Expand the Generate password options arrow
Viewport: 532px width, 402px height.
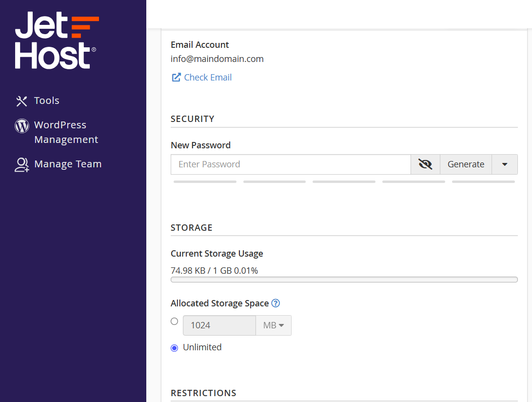click(505, 164)
